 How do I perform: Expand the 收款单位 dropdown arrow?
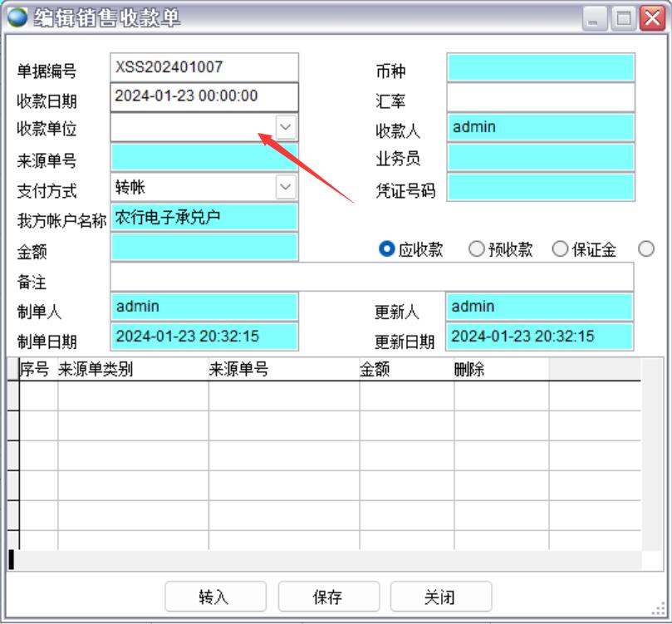(286, 127)
